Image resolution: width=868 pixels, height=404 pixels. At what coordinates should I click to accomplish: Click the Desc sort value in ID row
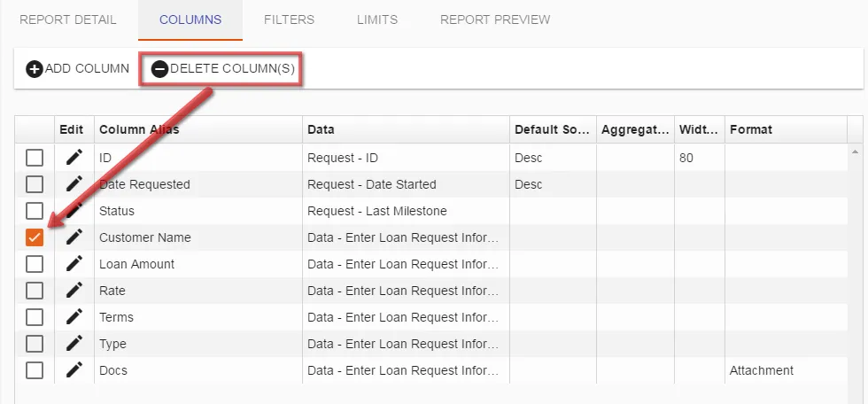[528, 158]
